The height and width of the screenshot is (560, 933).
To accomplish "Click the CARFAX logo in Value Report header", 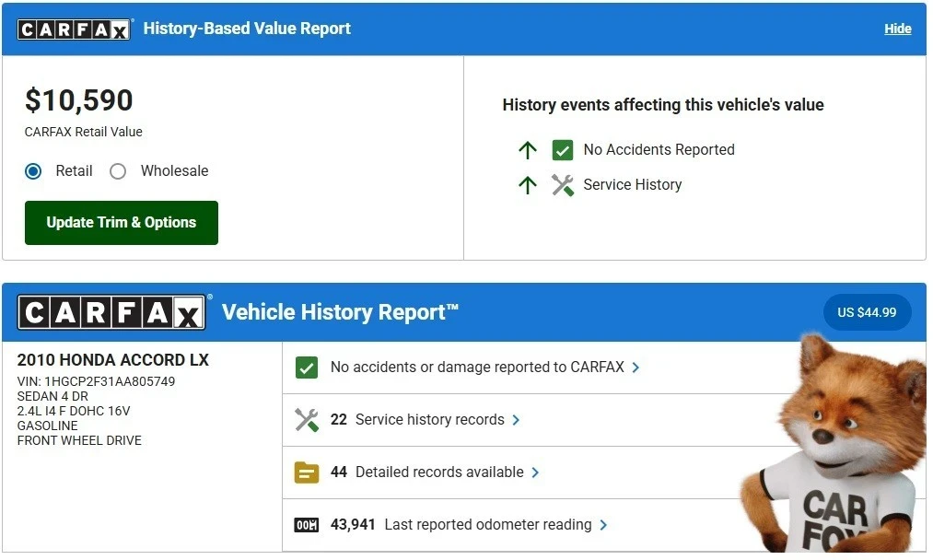I will (x=74, y=29).
